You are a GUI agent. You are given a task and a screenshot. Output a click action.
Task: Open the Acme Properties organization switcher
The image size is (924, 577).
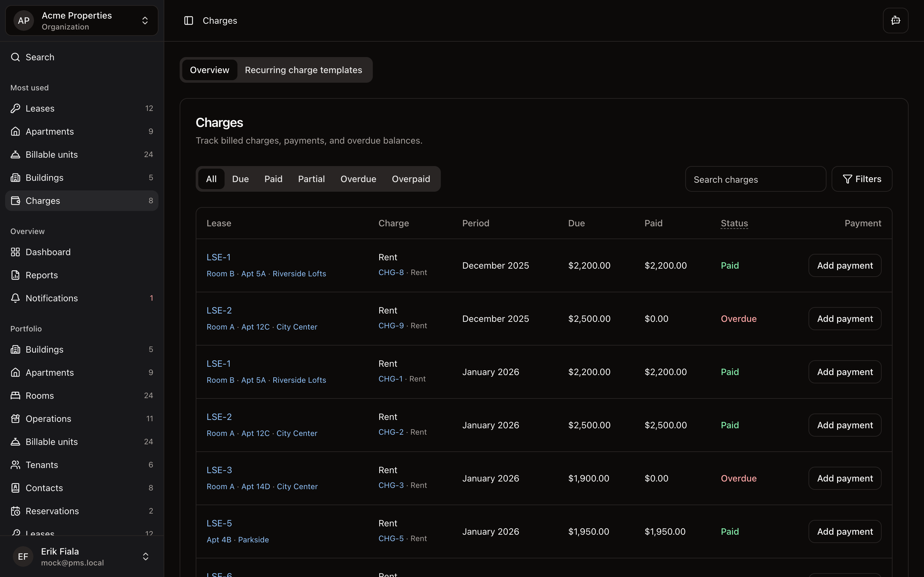pyautogui.click(x=81, y=20)
